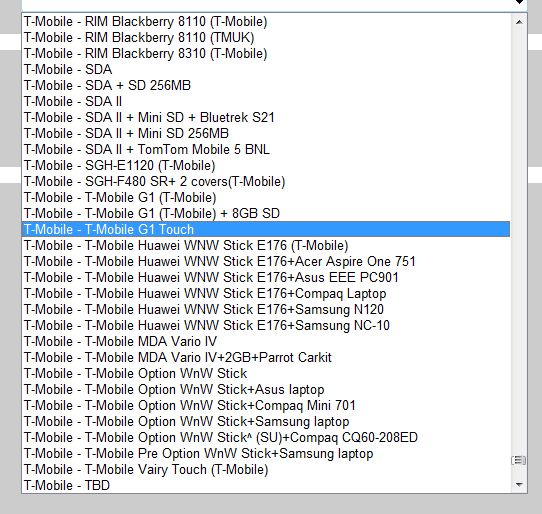Viewport: 542px width, 514px height.
Task: Open the dropdown arrow above the list
Action: tap(519, 2)
